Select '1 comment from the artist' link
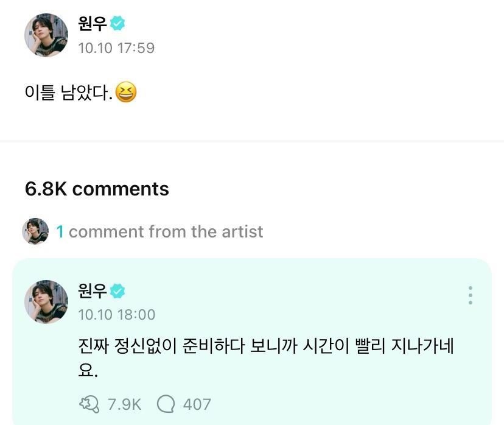 coord(159,232)
